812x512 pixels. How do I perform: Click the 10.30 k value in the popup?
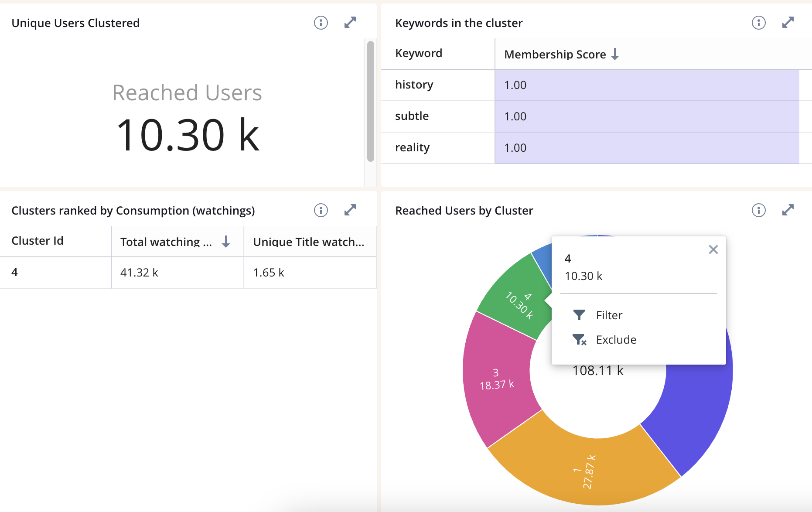coord(583,276)
